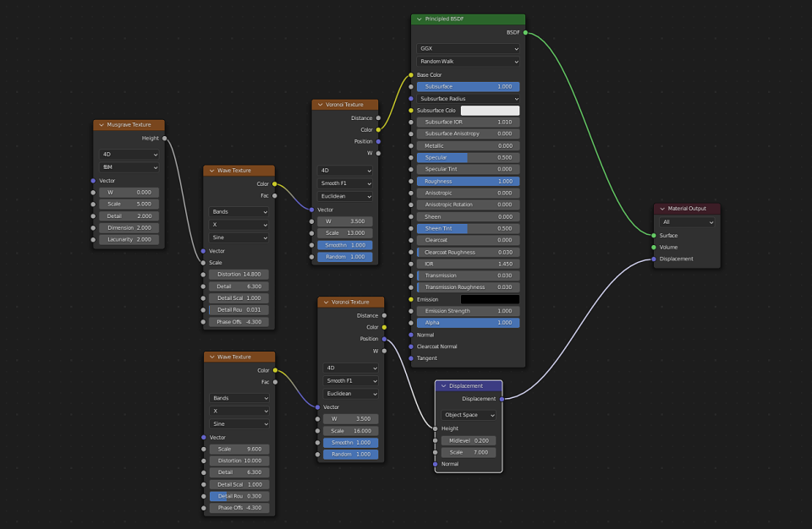This screenshot has height=529, width=812.
Task: Click the Roughness slider in Principled BSDF
Action: (468, 182)
